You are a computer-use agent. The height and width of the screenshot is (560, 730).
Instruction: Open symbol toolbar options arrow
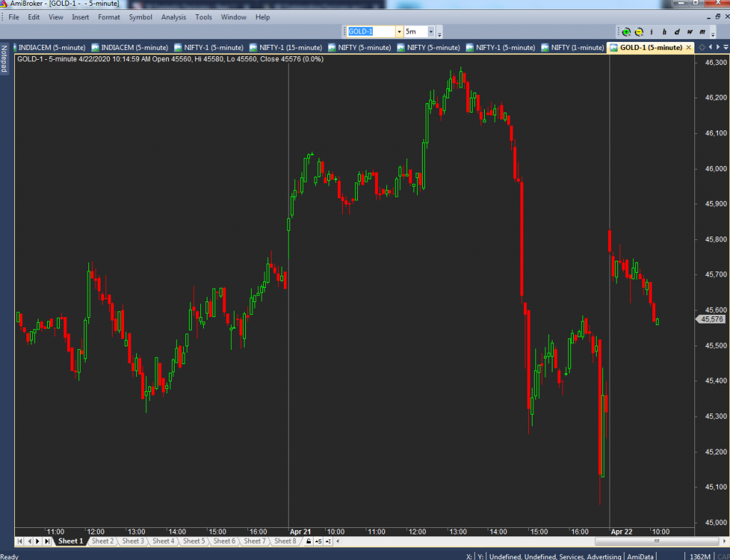point(439,33)
